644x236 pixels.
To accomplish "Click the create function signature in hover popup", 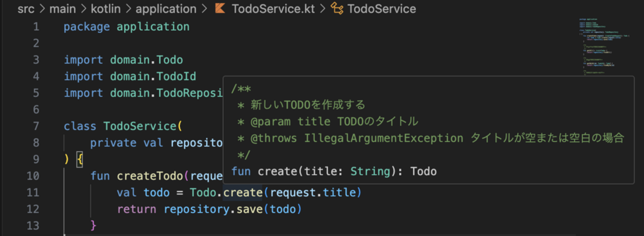I will [334, 172].
